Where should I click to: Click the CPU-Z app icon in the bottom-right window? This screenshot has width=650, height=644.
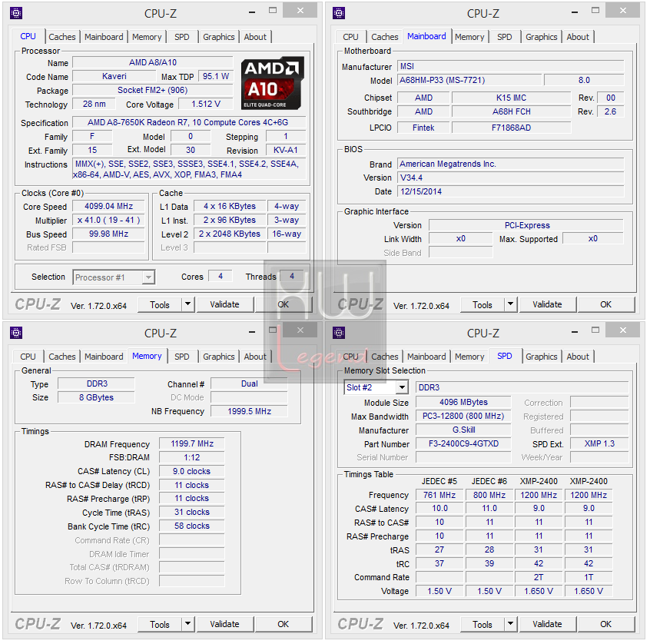339,333
